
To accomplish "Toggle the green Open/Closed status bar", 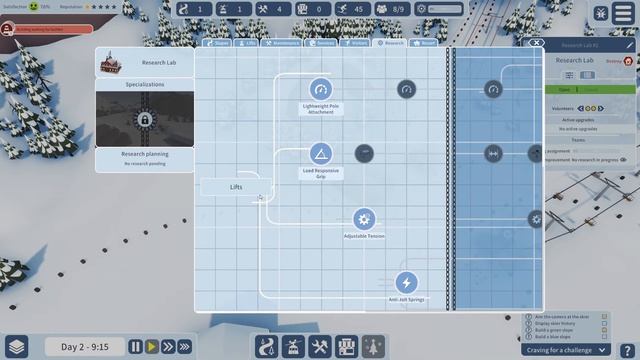I will pyautogui.click(x=590, y=89).
